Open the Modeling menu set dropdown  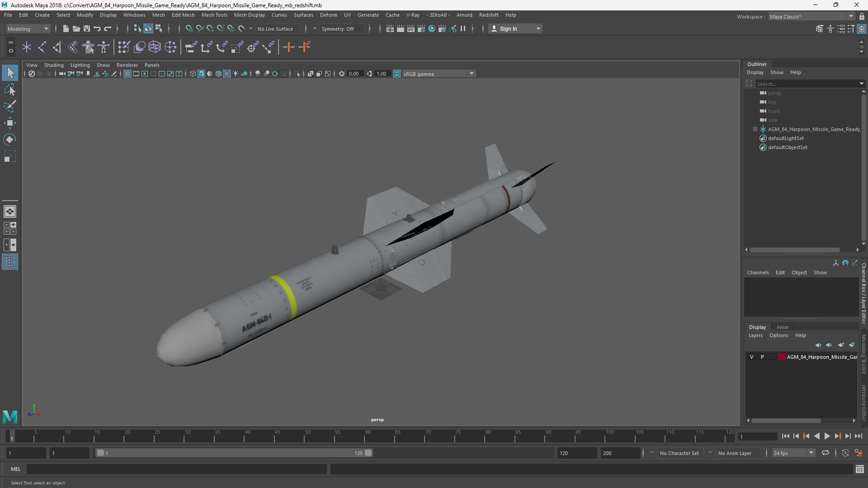point(28,28)
